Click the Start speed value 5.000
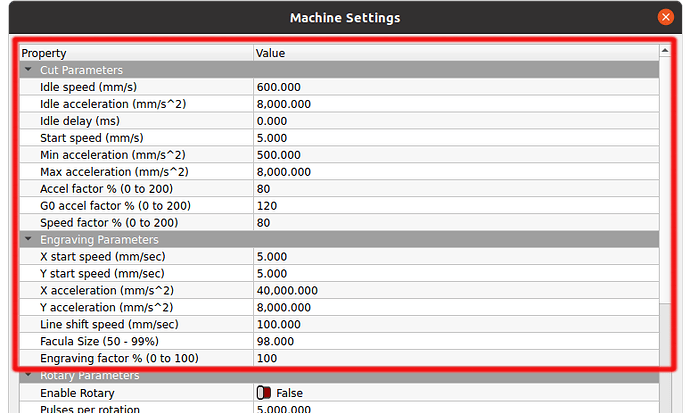690x413 pixels. pos(455,138)
